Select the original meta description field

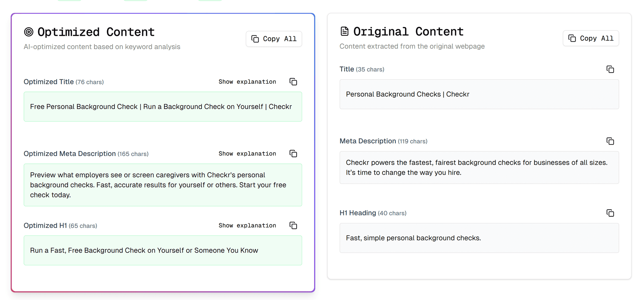[x=479, y=167]
